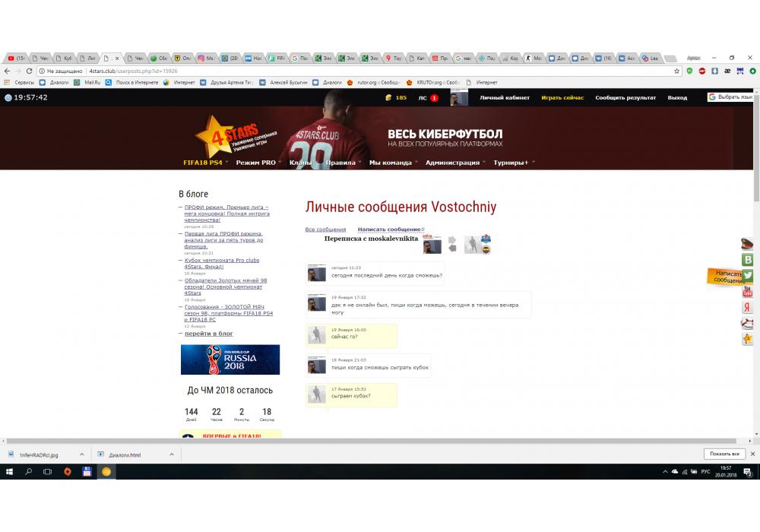This screenshot has height=532, width=760.
Task: Open options for download 1nfeHRADRcl.jpg
Action: [x=82, y=454]
